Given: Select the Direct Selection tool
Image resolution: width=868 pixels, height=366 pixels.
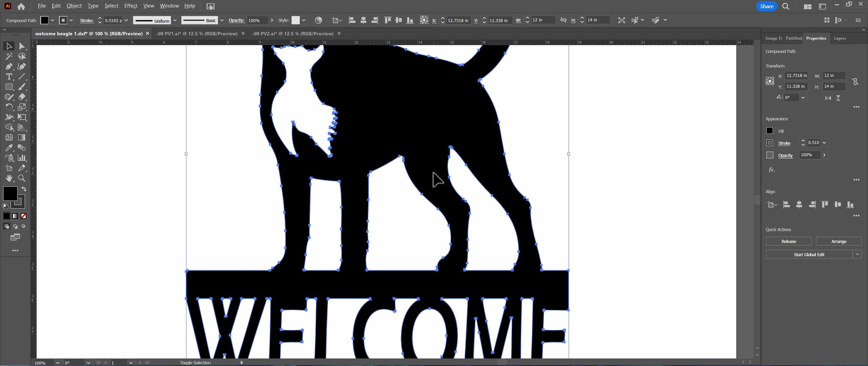Looking at the screenshot, I should point(22,46).
